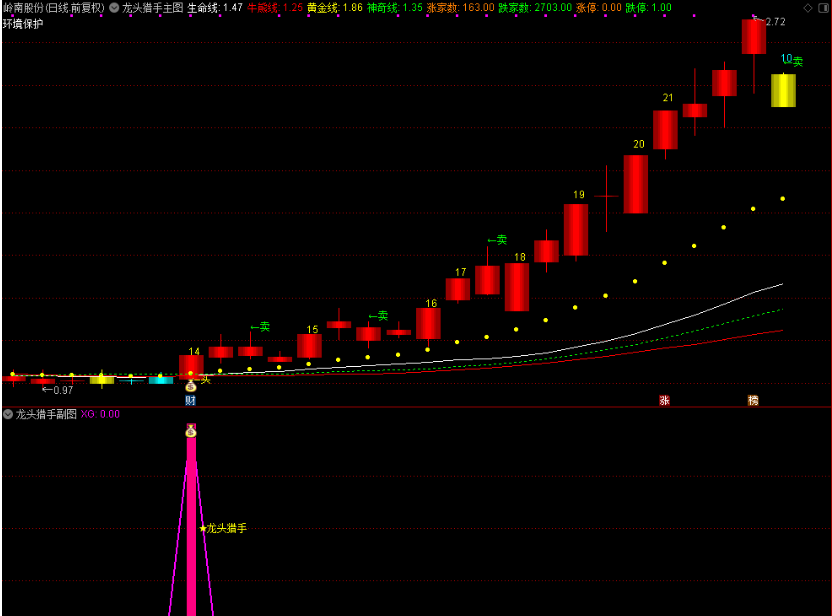Click the square icon in the top-right corner
Image resolution: width=832 pixels, height=616 pixels.
point(822,8)
